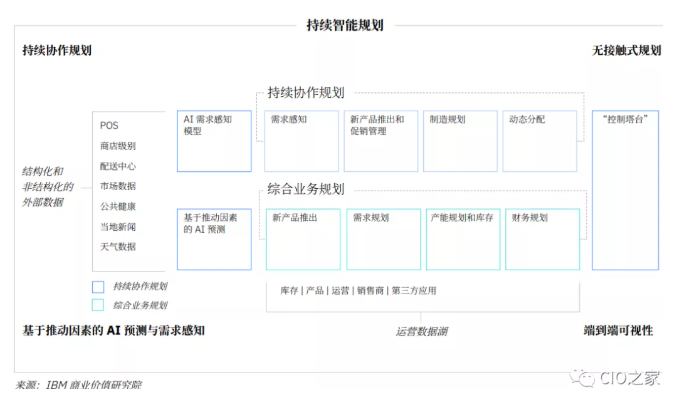The width and height of the screenshot is (677, 393).
Task: Click the dashed section label 持续协作规划
Action: tap(306, 92)
